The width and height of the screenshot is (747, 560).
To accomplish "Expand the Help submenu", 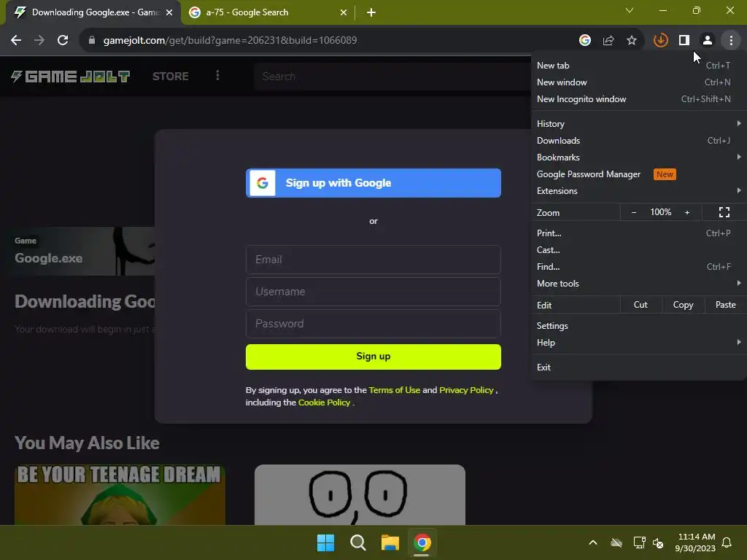I will [638, 343].
